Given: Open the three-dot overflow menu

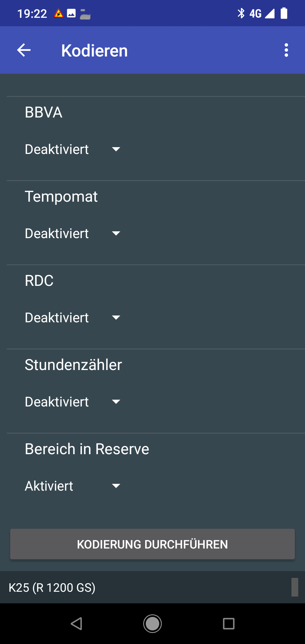Looking at the screenshot, I should pyautogui.click(x=286, y=50).
